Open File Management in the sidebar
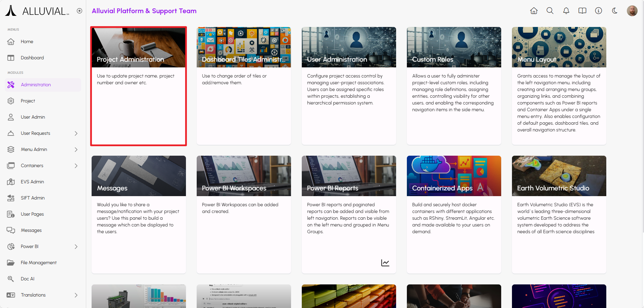 click(x=43, y=263)
